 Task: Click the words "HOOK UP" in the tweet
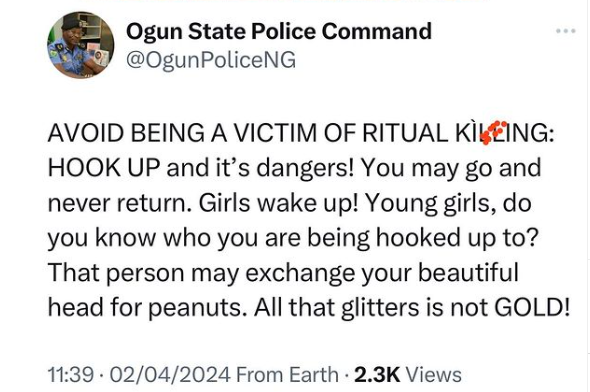pos(104,168)
